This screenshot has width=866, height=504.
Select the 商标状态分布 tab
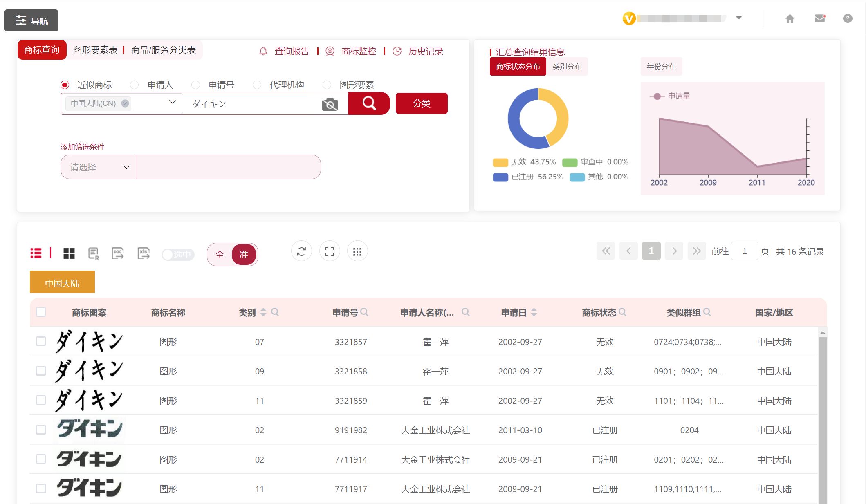[518, 66]
